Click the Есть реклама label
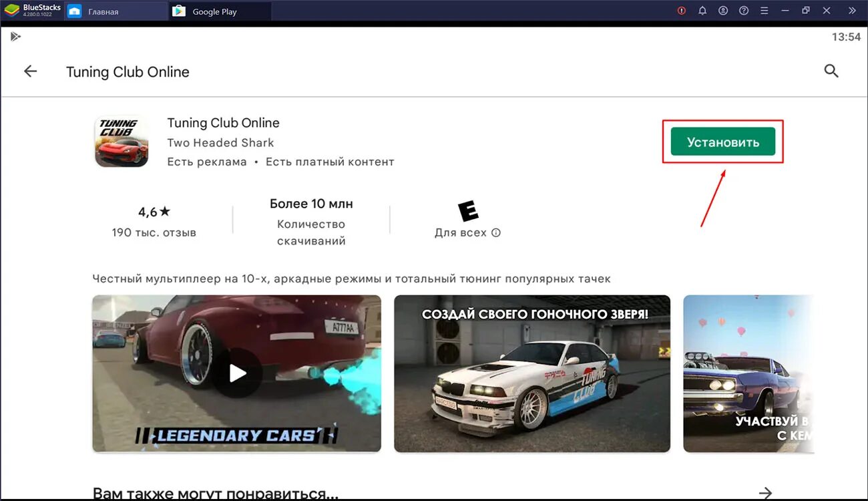Viewport: 868px width, 501px height. click(x=207, y=162)
